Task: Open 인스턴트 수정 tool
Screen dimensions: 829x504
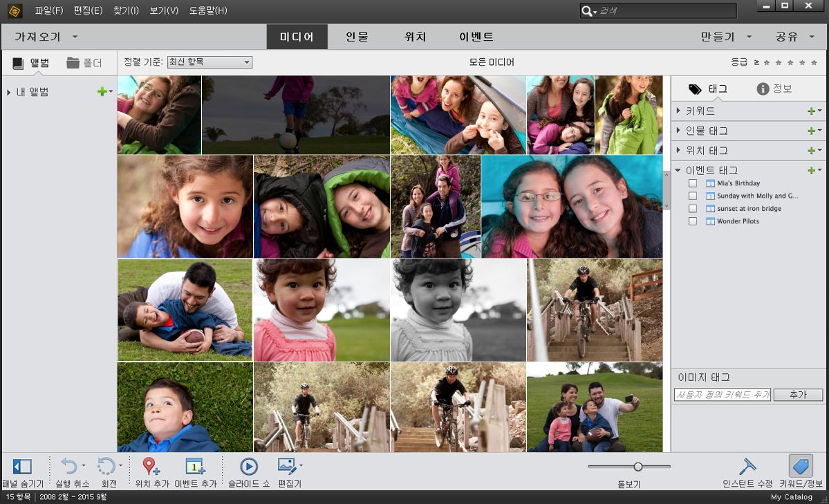Action: click(x=747, y=466)
